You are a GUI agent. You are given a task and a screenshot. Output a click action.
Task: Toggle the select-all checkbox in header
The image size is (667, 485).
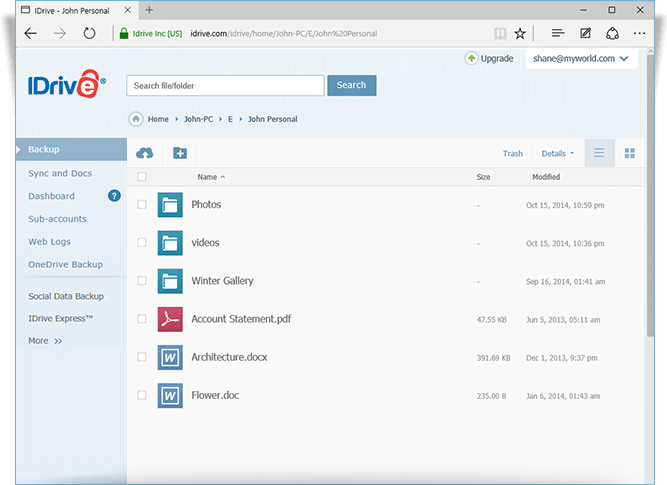tap(142, 177)
